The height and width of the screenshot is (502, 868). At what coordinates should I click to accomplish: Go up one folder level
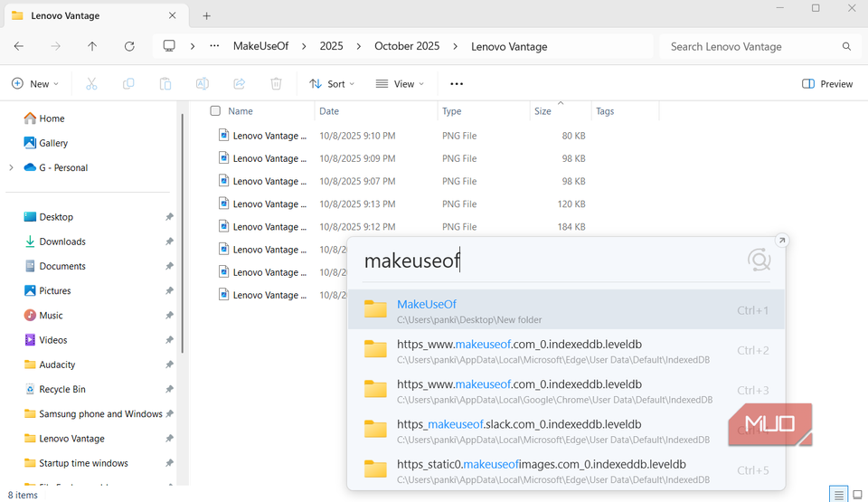tap(92, 46)
